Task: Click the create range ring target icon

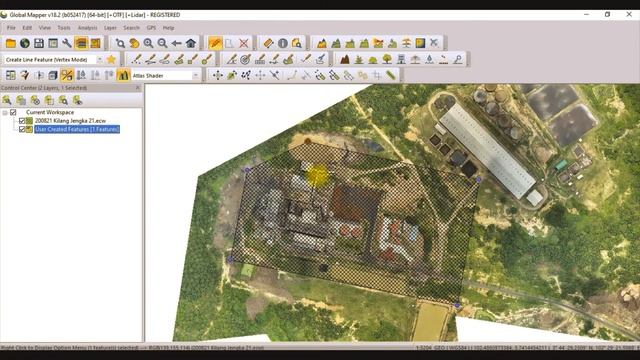Action: tap(245, 60)
